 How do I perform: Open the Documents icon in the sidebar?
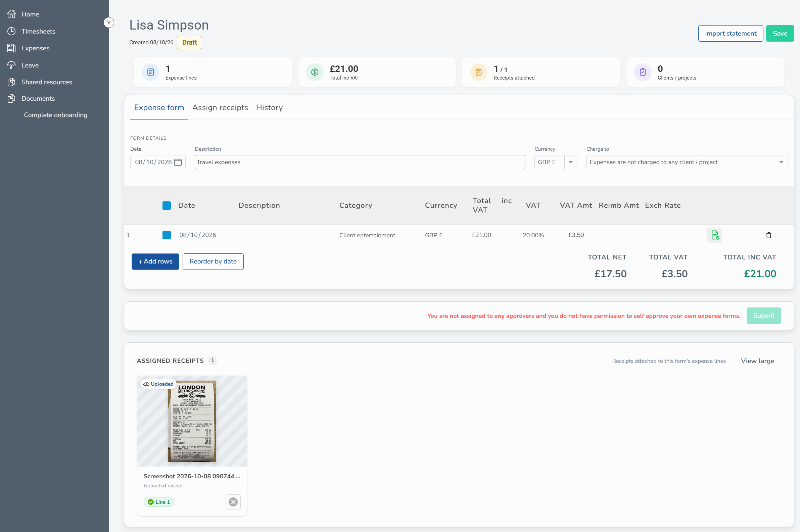click(11, 98)
